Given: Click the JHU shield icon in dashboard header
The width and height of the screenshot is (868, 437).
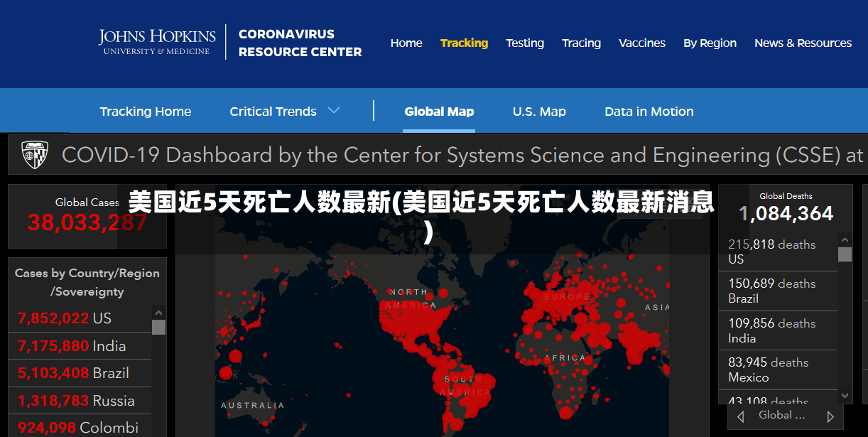Looking at the screenshot, I should click(35, 154).
